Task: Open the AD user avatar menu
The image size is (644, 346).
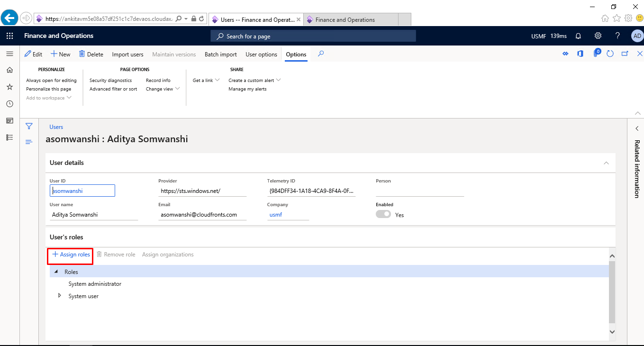Action: click(637, 36)
